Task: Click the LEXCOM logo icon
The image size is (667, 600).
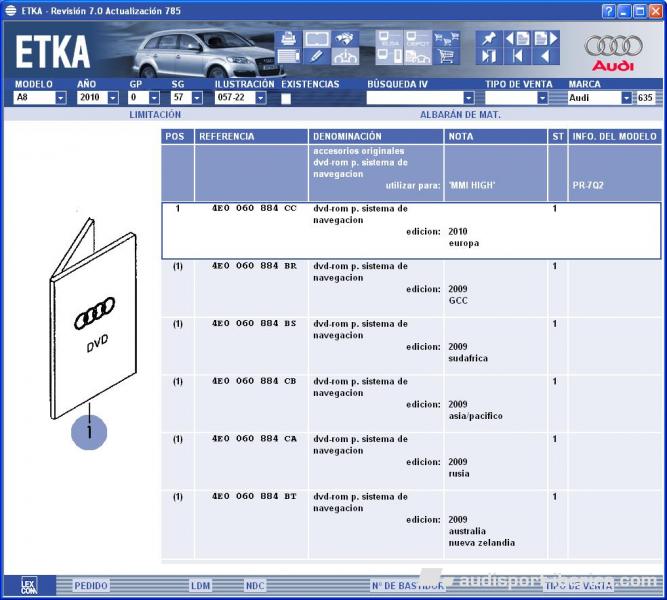Action: click(x=29, y=586)
